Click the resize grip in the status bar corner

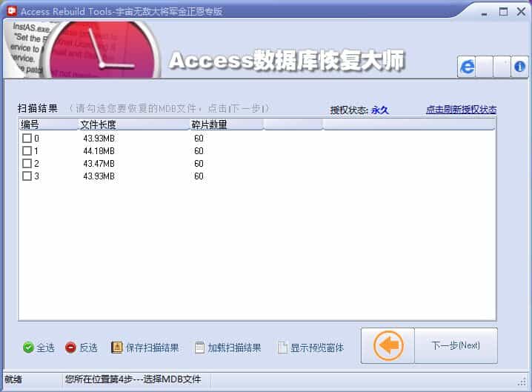tap(522, 382)
